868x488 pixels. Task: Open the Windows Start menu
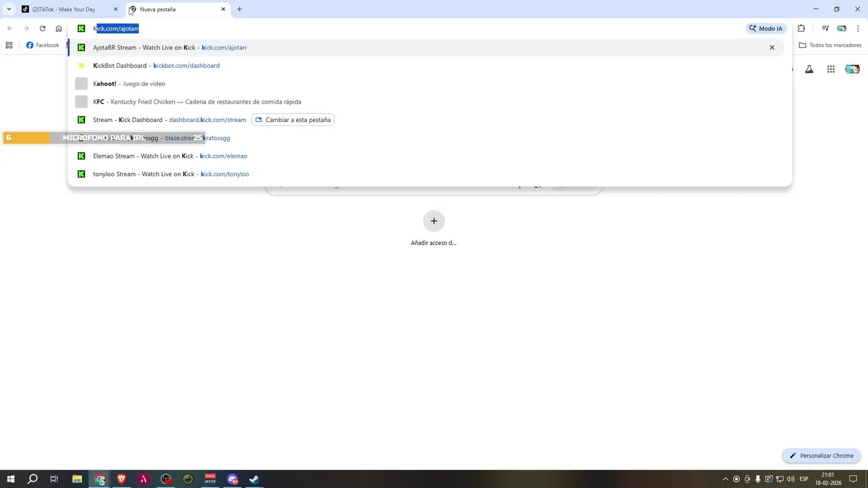click(x=11, y=479)
